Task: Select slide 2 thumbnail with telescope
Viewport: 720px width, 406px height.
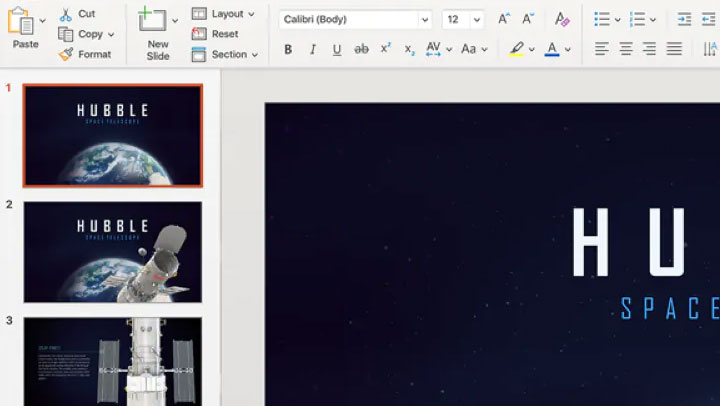Action: click(x=112, y=252)
